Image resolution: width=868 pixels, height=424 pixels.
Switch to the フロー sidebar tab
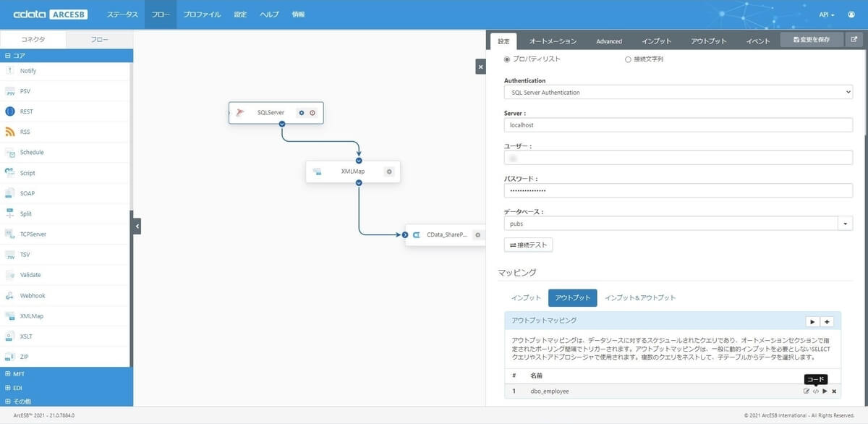[99, 40]
